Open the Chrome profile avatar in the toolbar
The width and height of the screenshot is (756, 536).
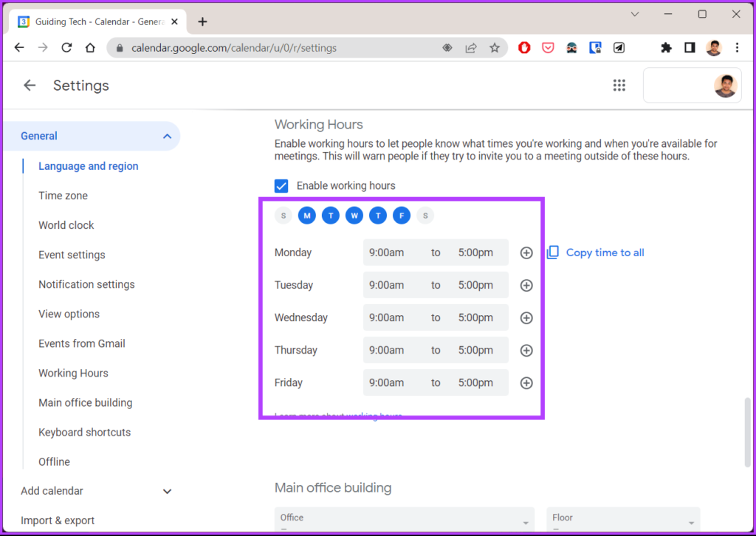pos(714,48)
